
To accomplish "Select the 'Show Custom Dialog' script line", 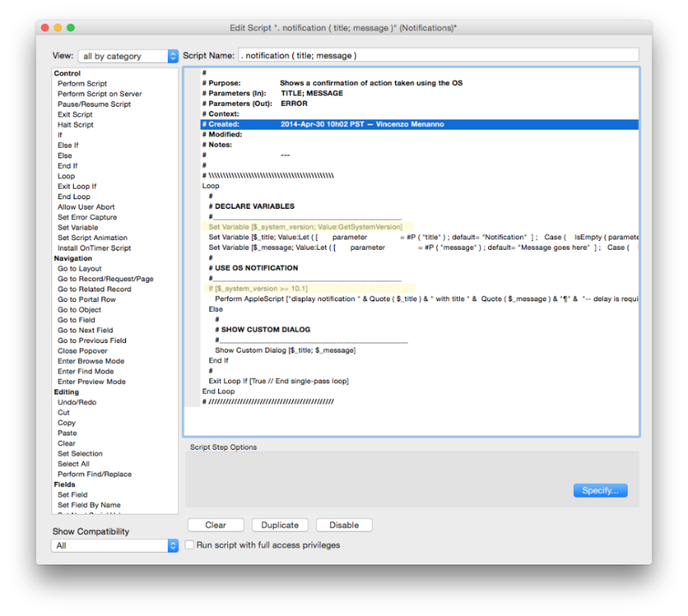I will point(419,350).
